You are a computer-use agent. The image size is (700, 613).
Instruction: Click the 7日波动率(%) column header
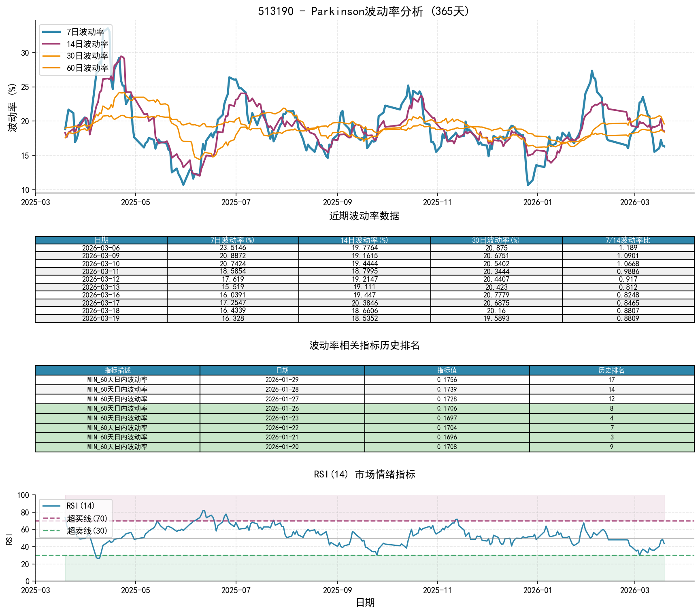click(232, 240)
